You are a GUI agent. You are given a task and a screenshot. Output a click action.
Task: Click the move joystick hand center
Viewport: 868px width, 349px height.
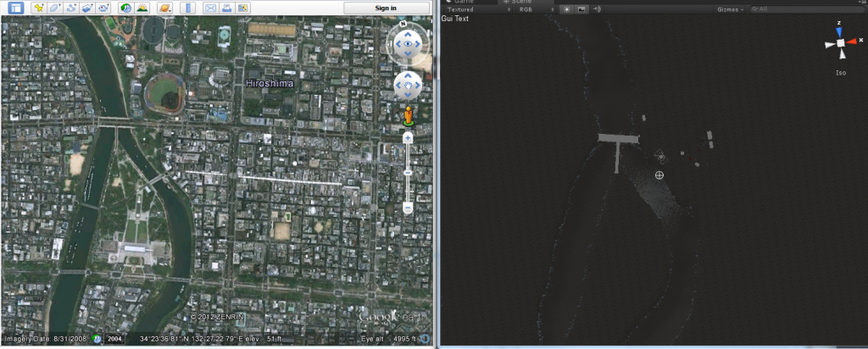408,86
